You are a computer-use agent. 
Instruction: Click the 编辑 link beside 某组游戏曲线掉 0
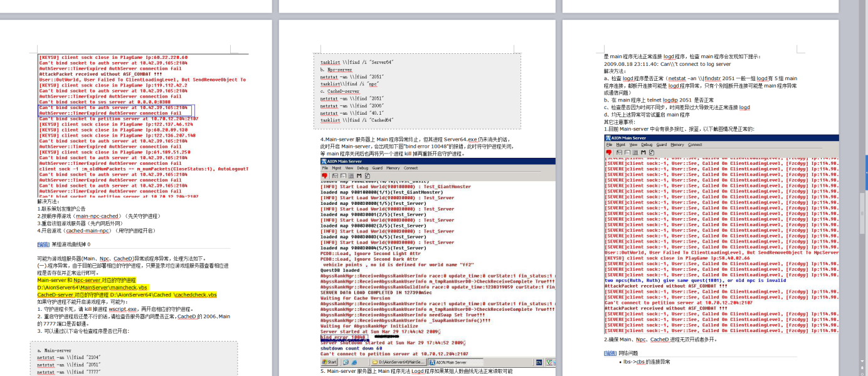(43, 244)
